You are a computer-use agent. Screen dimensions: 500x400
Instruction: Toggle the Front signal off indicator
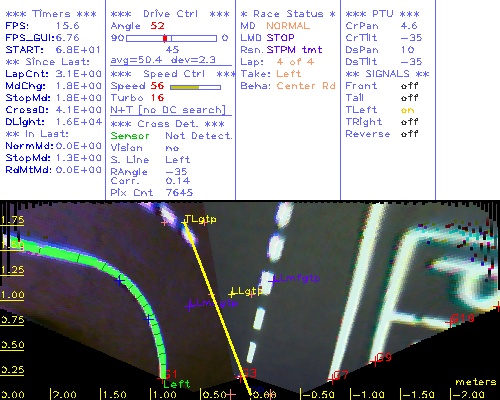(x=410, y=86)
